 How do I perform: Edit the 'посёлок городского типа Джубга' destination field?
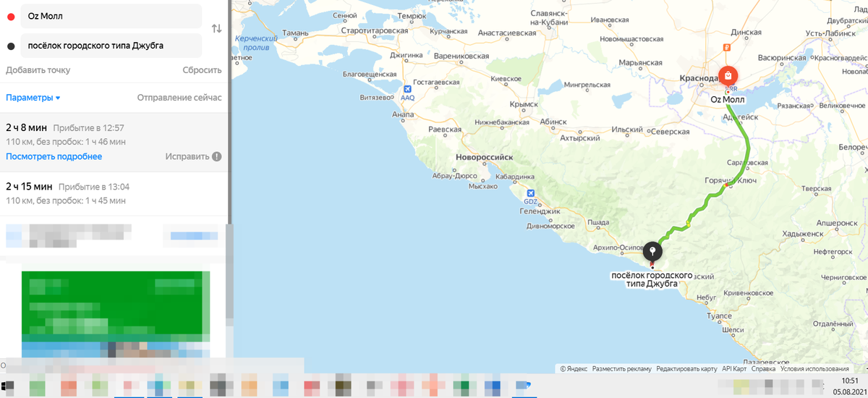click(x=111, y=46)
